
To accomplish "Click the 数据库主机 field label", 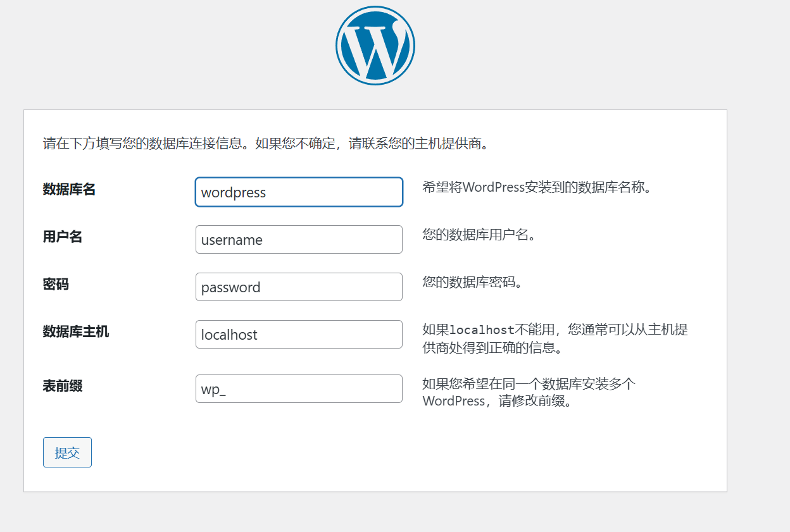I will click(x=76, y=331).
